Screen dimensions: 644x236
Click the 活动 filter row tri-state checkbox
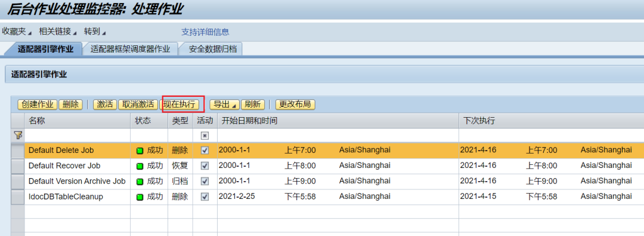point(205,135)
